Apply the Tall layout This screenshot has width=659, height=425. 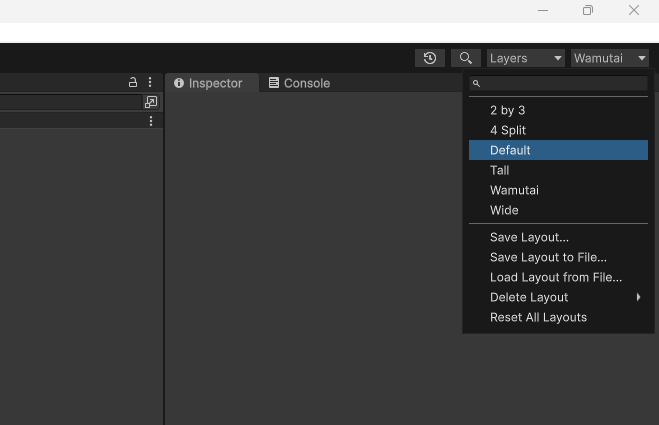[x=499, y=170]
